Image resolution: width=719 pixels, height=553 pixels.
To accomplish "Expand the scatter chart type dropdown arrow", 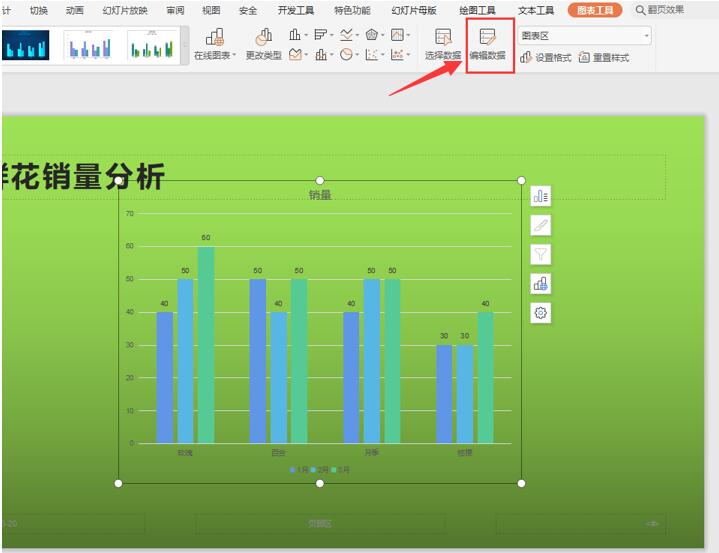I will (382, 55).
